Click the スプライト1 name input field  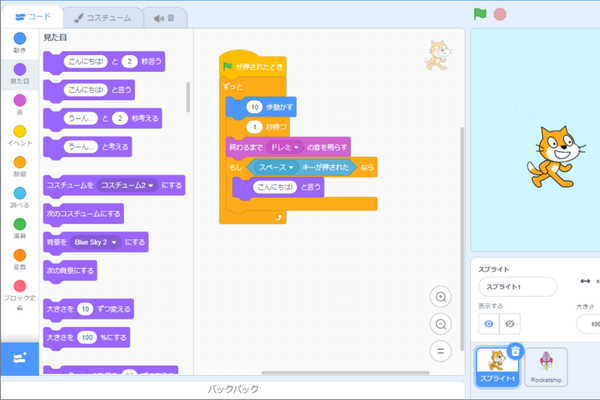[x=518, y=287]
